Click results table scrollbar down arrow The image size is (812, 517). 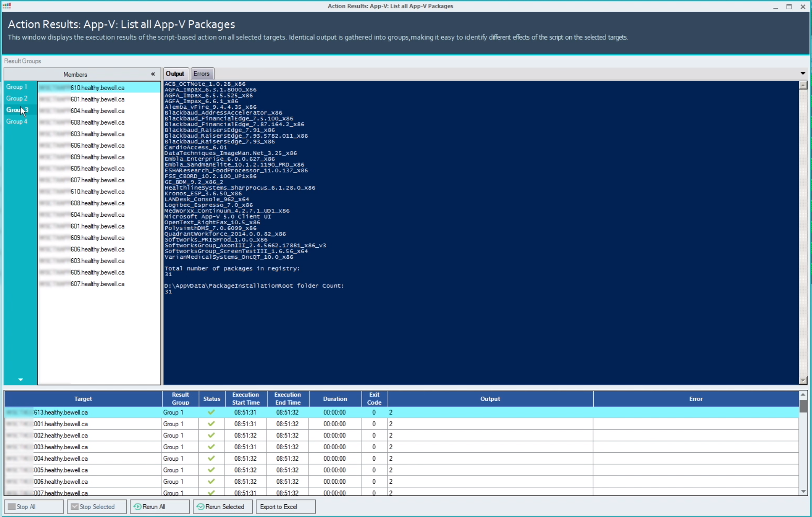803,492
